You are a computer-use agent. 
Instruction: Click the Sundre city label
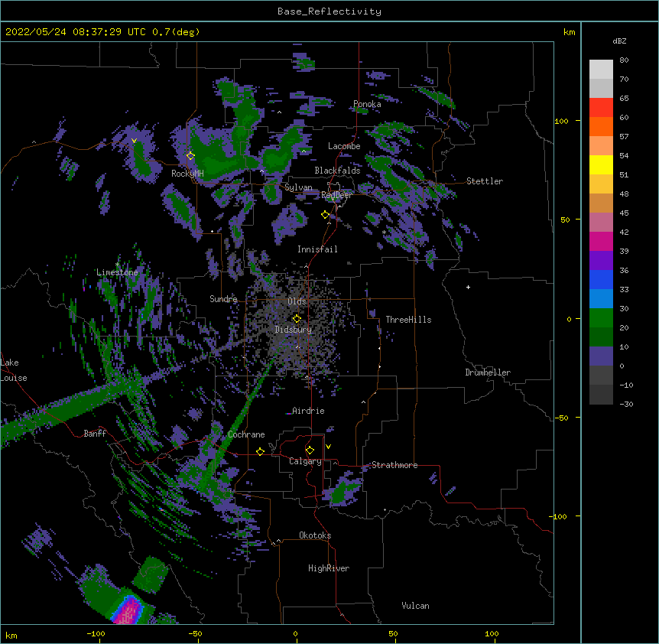(223, 299)
